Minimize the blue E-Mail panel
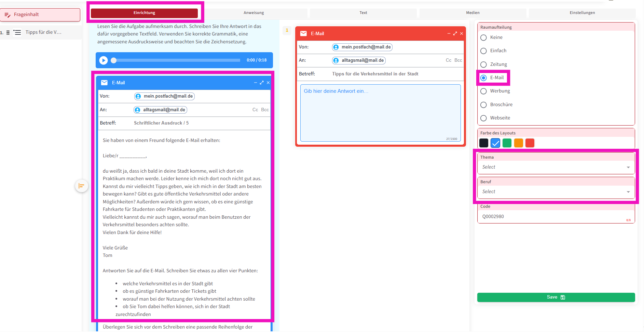Viewport: 644px width, 332px height. coord(255,83)
